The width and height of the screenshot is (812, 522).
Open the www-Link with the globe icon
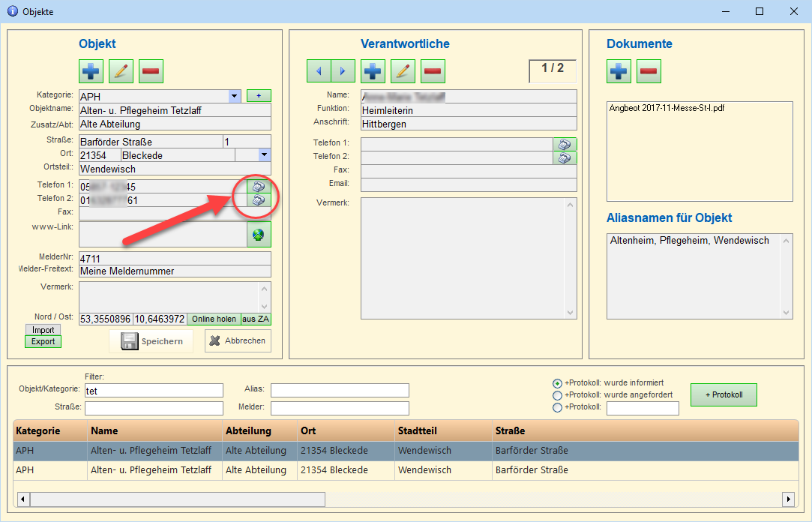click(259, 235)
